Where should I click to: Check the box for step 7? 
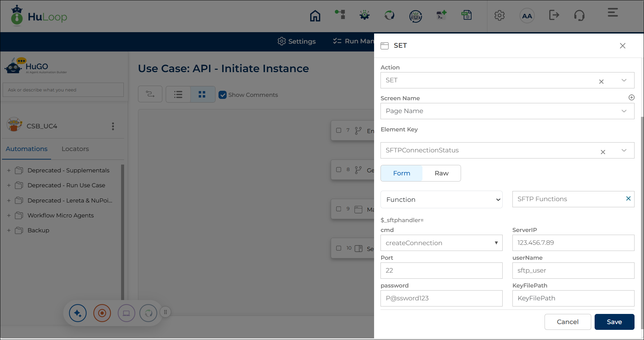tap(339, 130)
